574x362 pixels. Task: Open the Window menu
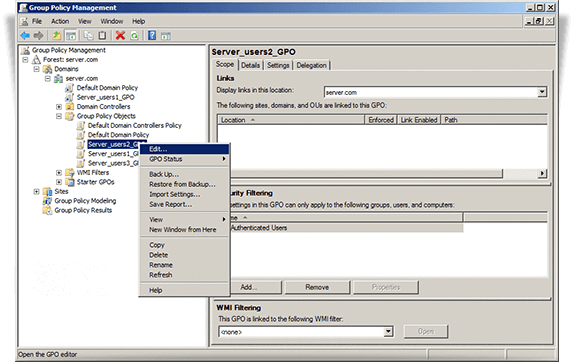coord(112,21)
